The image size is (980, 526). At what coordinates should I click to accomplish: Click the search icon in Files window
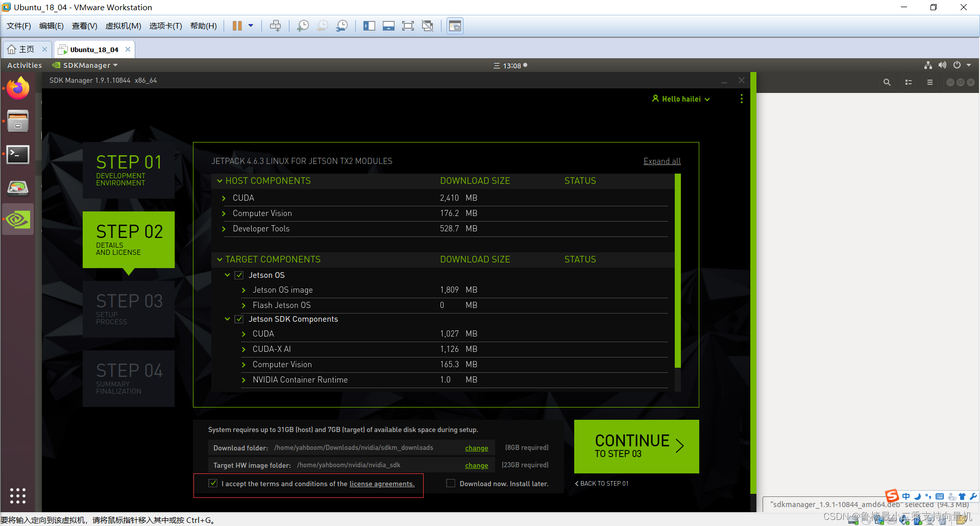[x=887, y=82]
